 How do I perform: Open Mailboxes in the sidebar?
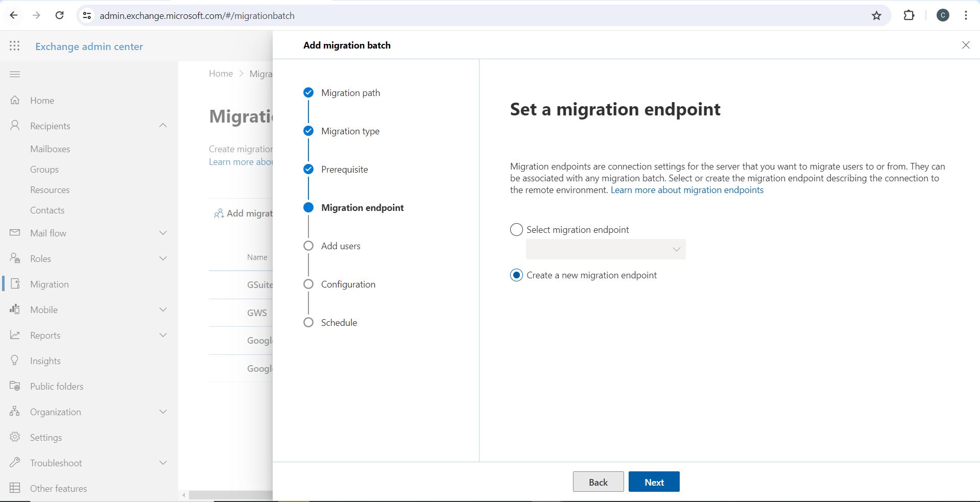(x=50, y=149)
